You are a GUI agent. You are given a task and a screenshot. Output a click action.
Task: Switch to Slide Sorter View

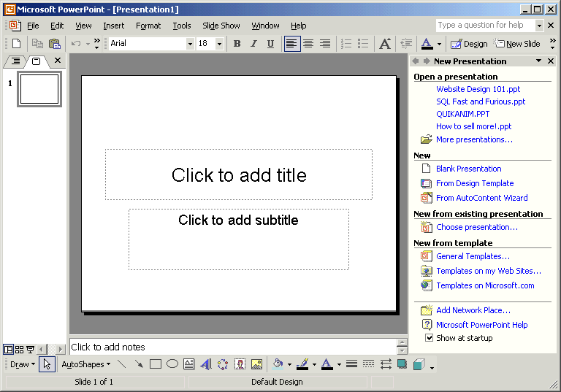[x=19, y=349]
